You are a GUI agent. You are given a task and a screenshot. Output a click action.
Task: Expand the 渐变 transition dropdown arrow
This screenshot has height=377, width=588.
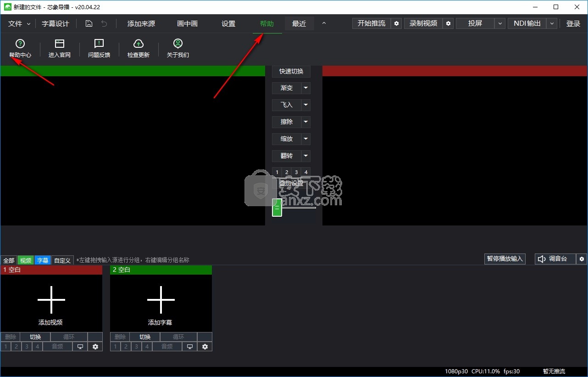click(x=306, y=88)
